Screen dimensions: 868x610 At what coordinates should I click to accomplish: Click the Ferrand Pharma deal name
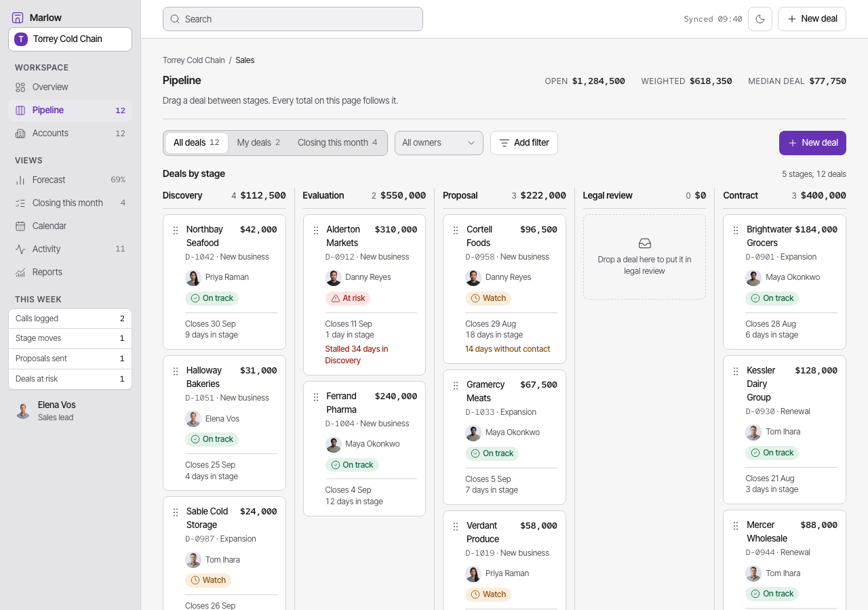coord(342,403)
